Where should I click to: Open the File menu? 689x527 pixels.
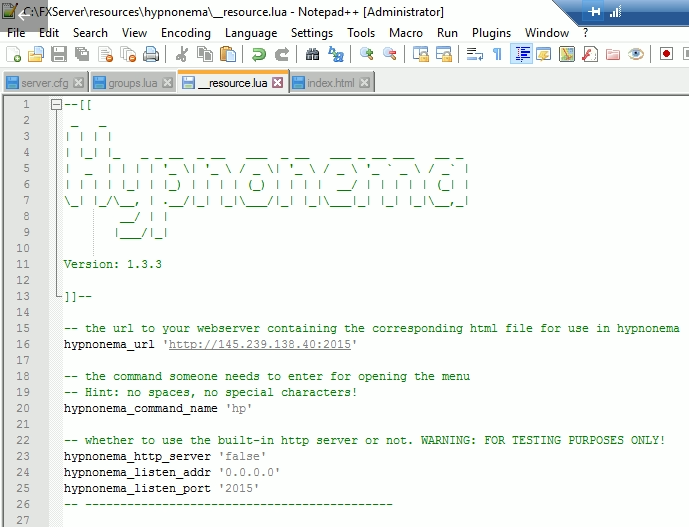tap(16, 33)
